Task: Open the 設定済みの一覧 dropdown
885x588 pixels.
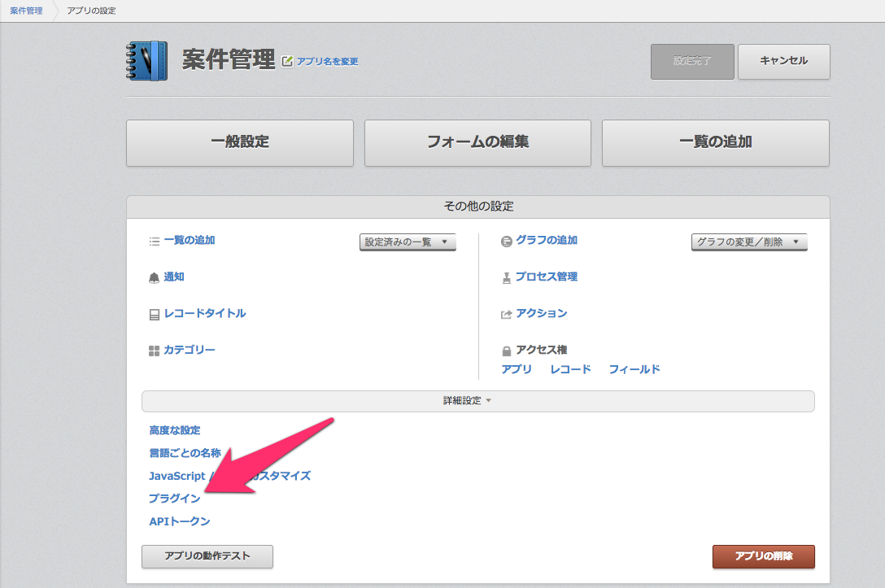Action: (408, 242)
